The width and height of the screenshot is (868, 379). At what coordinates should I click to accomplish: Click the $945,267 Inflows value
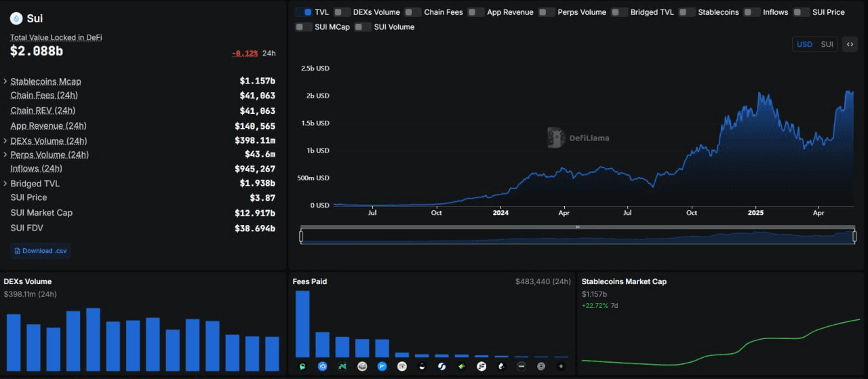(x=255, y=169)
